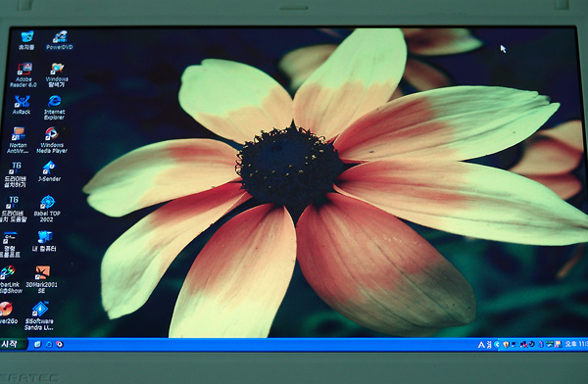Launch the J-Sender desktop shortcut

pos(49,171)
